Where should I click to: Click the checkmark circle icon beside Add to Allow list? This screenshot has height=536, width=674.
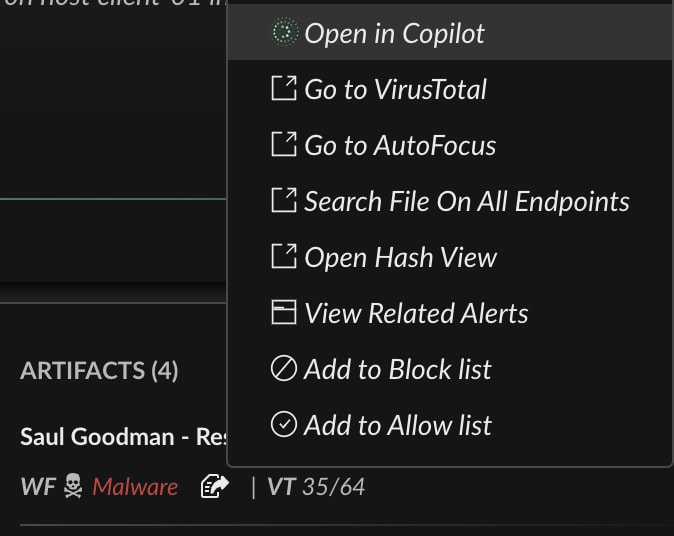tap(284, 425)
